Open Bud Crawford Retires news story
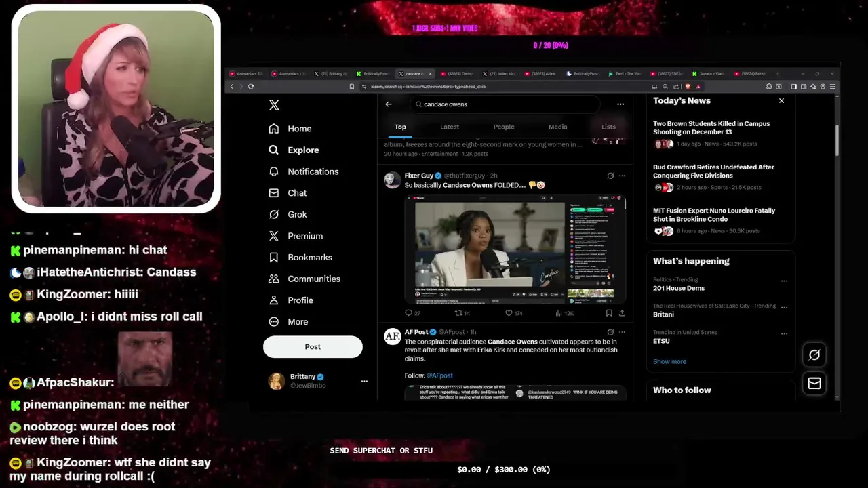The width and height of the screenshot is (868, 488). pos(720,177)
